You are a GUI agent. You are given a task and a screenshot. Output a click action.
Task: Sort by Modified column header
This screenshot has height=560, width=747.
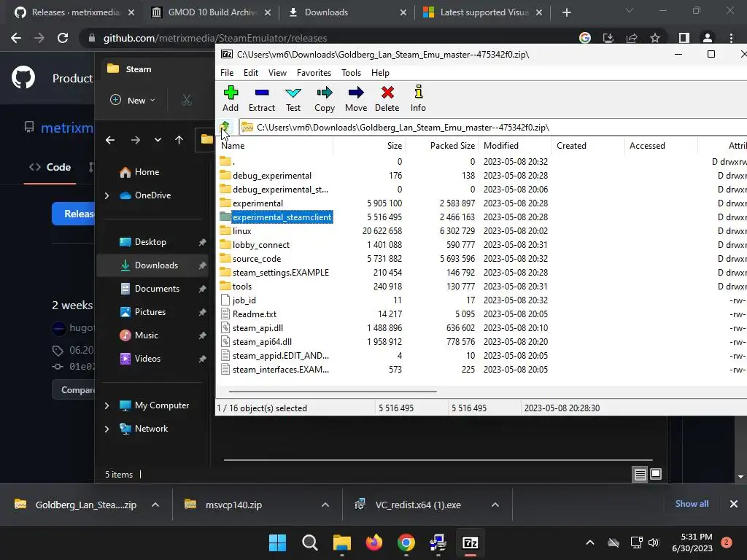(515, 146)
